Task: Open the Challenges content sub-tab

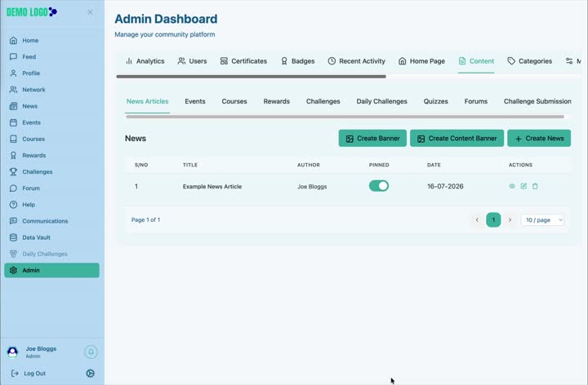Action: (323, 101)
